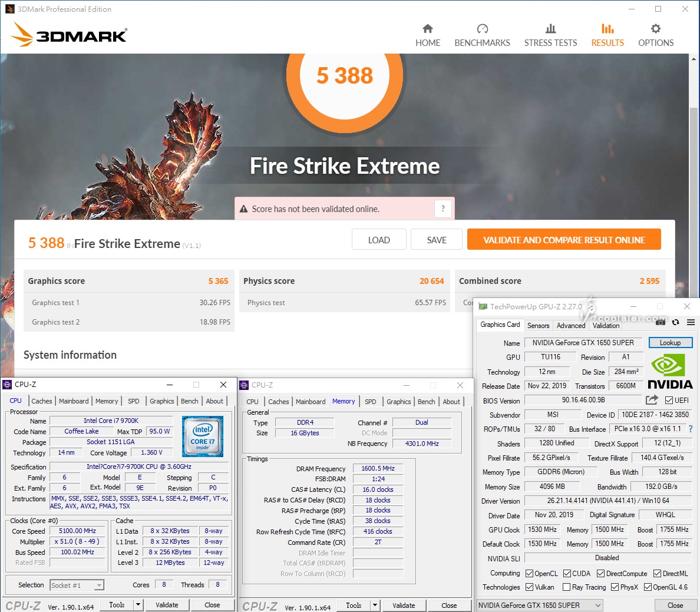Click the 3DMark title bar icon
The image size is (700, 612).
click(9, 9)
